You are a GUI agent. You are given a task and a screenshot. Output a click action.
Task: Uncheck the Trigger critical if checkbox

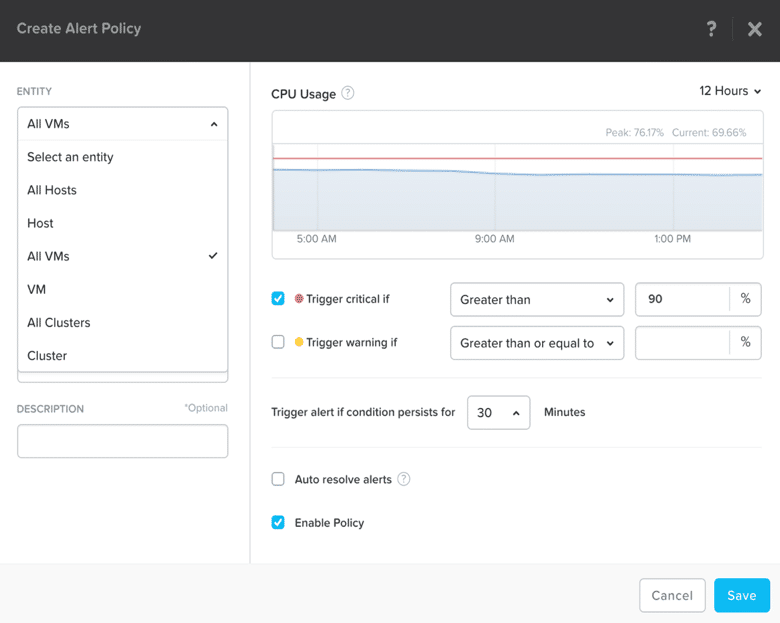(x=278, y=299)
